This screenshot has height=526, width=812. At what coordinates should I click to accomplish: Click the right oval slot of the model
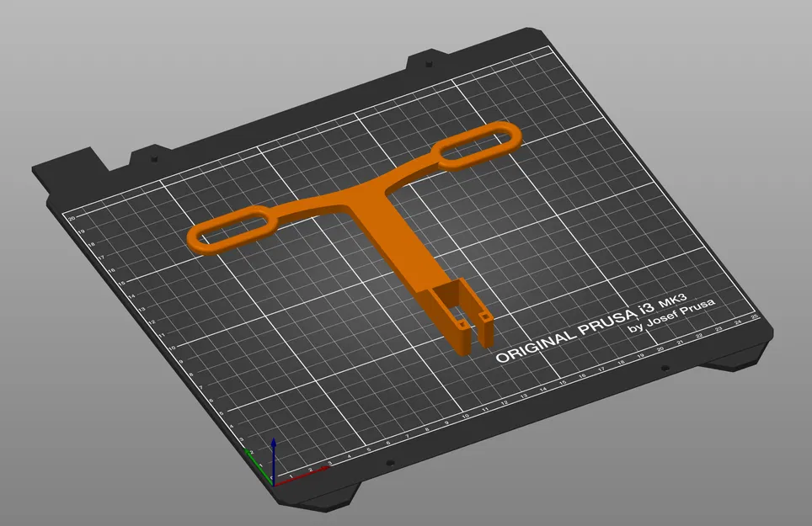(476, 145)
